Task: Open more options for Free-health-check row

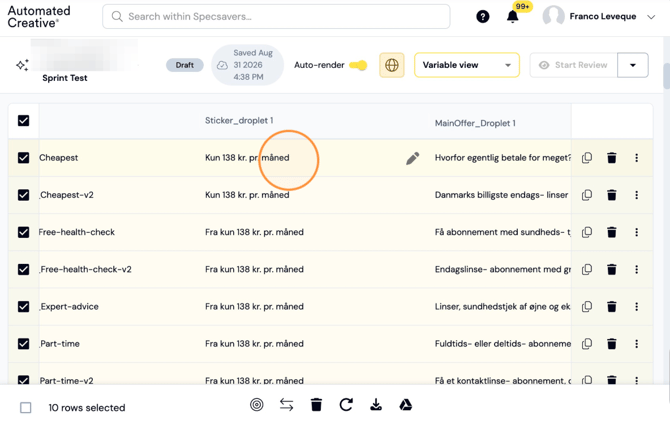Action: [x=636, y=232]
